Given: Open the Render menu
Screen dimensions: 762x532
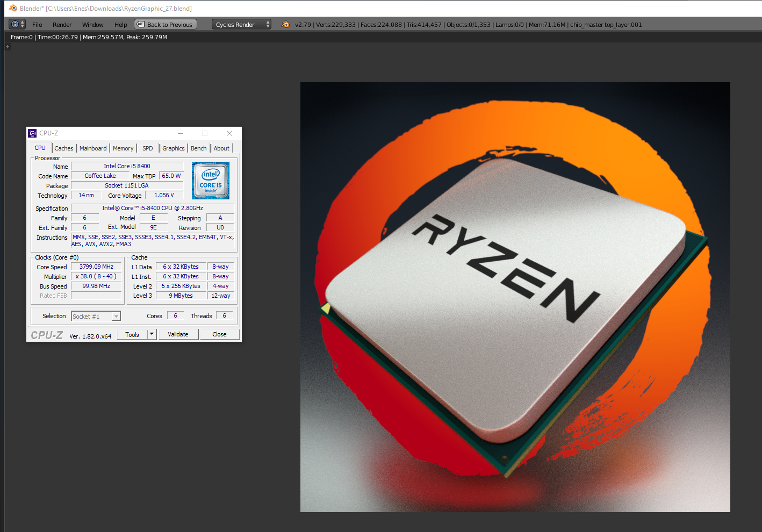Looking at the screenshot, I should click(x=62, y=25).
